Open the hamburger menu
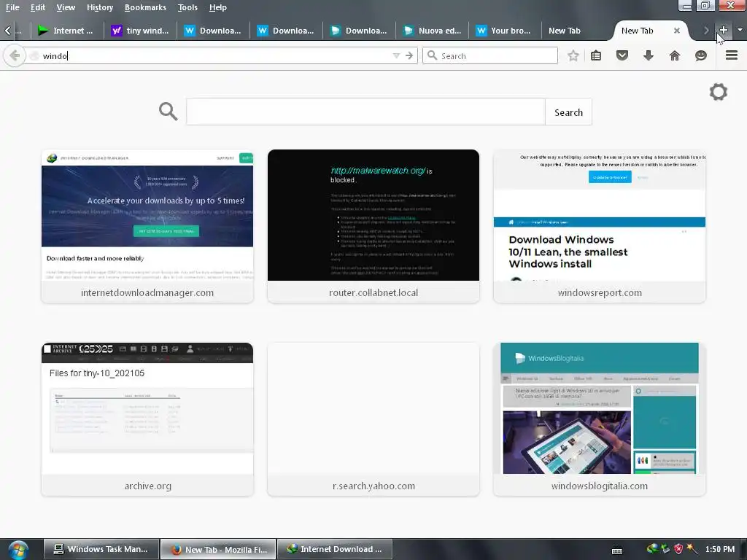This screenshot has width=747, height=560. pyautogui.click(x=731, y=55)
